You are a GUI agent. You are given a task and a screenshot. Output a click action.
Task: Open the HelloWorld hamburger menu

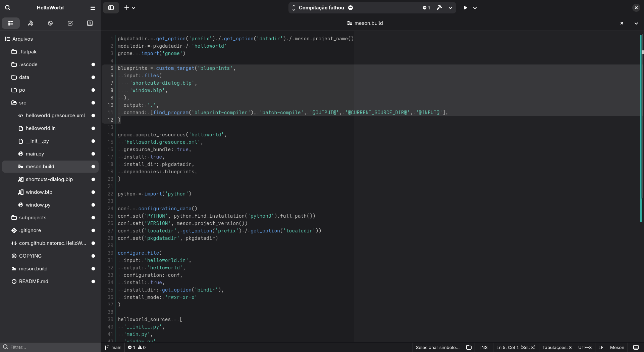click(x=93, y=7)
